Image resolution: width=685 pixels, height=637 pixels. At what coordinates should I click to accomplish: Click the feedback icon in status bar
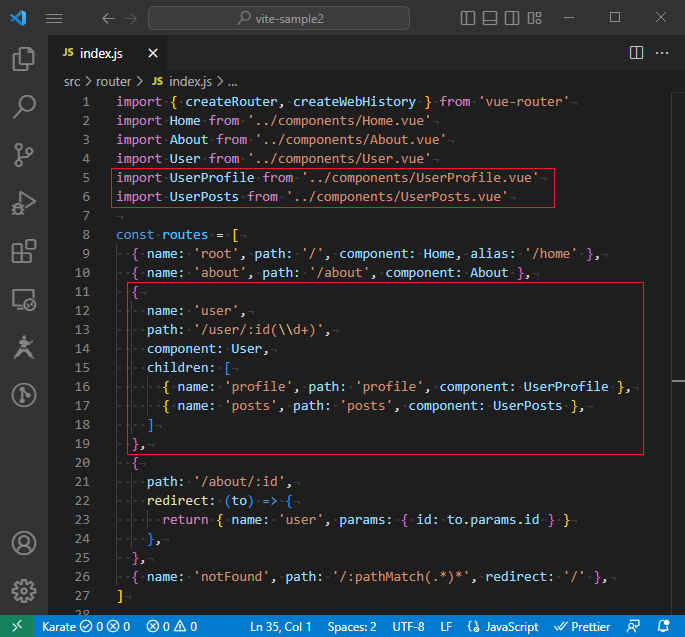pyautogui.click(x=633, y=627)
